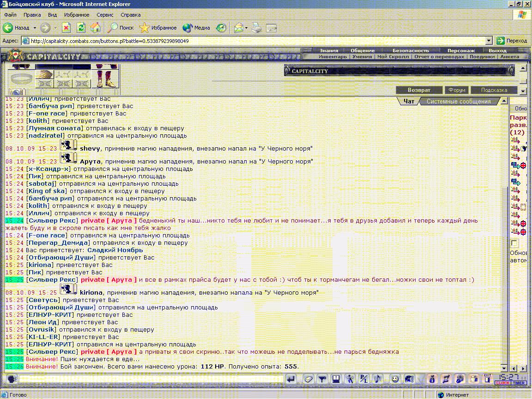This screenshot has height=399, width=532.
Task: Click the speaking head icon left of the chat input
Action: point(12,379)
